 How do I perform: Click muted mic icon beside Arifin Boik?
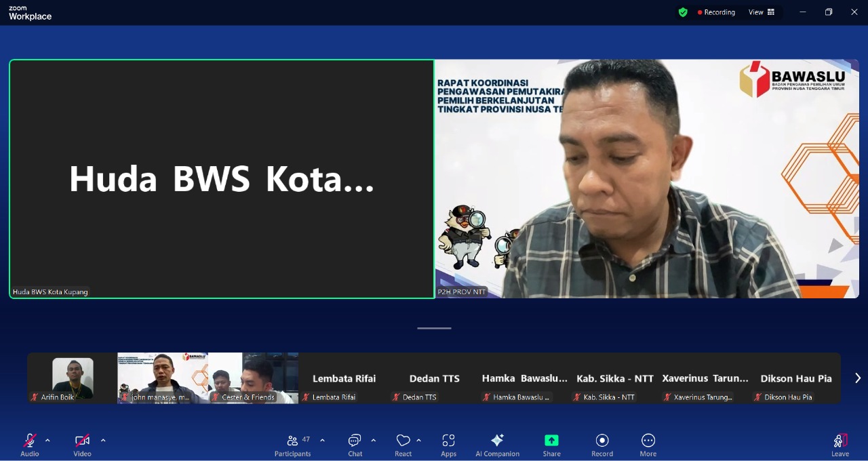[34, 397]
